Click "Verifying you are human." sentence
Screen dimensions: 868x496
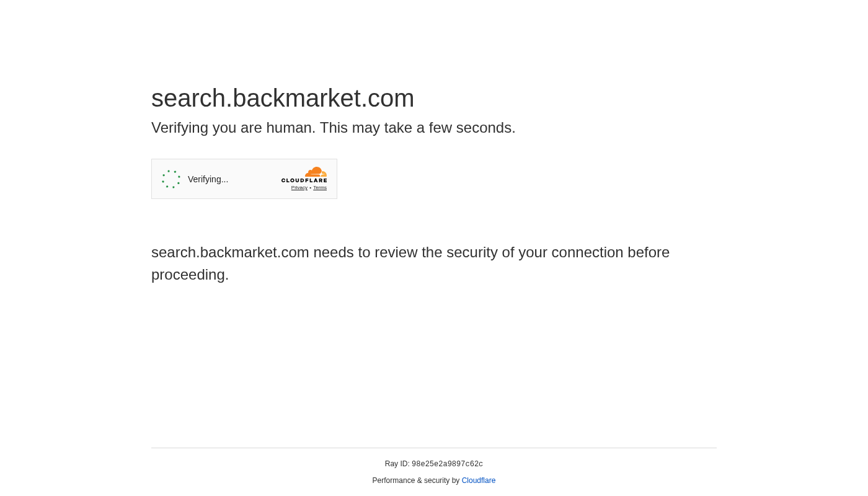pyautogui.click(x=233, y=128)
